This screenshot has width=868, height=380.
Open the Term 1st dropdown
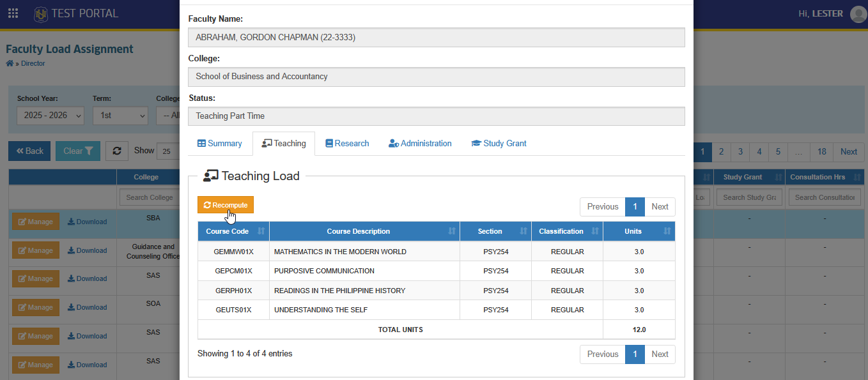coord(120,116)
